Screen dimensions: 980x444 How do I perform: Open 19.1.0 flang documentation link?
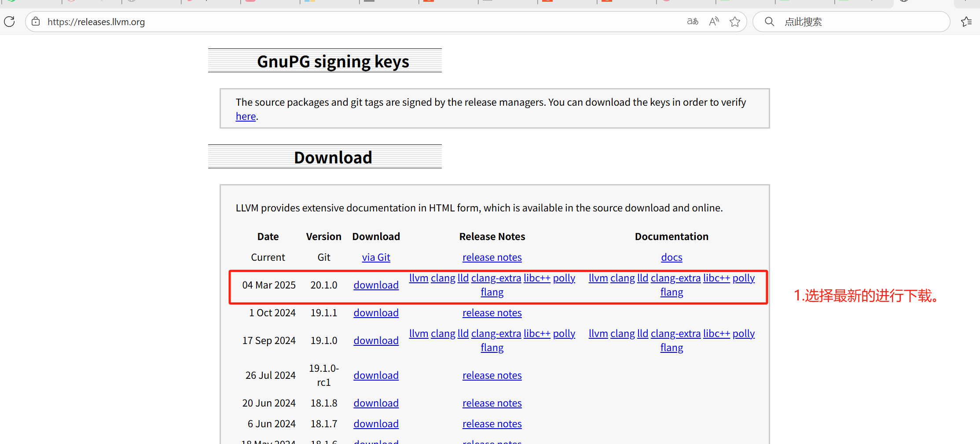(672, 348)
